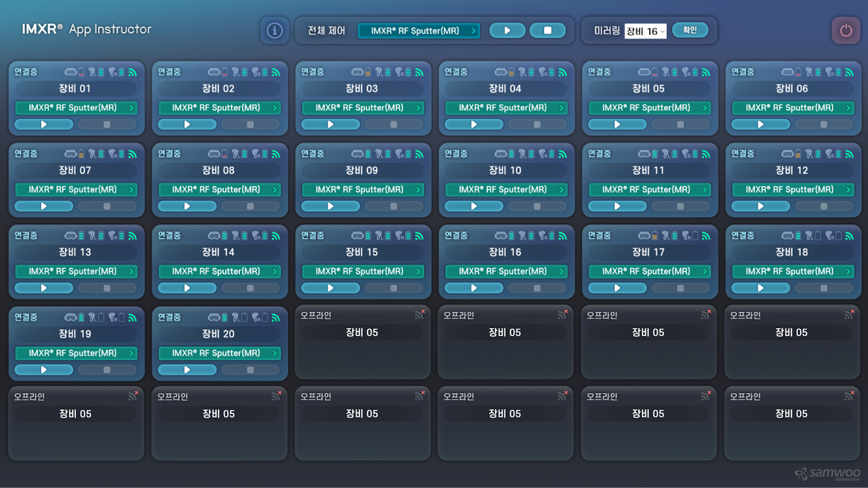Stop playback on 장비 04
This screenshot has width=868, height=488.
(x=537, y=125)
